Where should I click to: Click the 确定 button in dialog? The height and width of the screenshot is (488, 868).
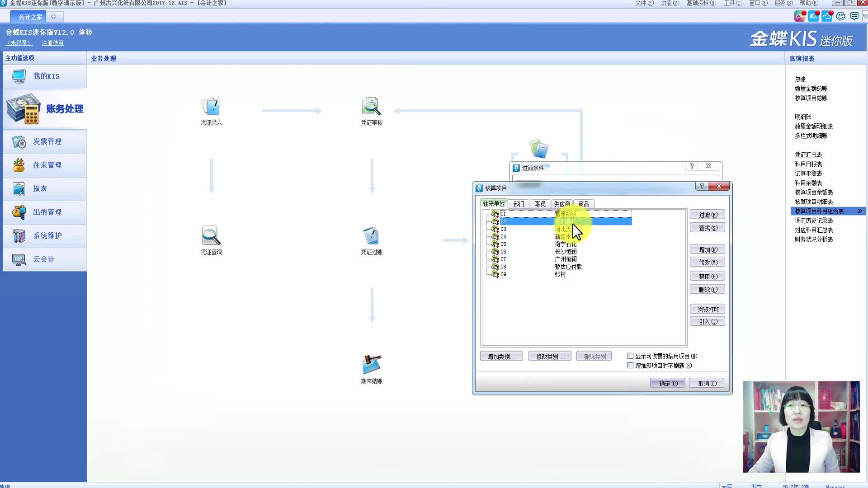pos(668,383)
